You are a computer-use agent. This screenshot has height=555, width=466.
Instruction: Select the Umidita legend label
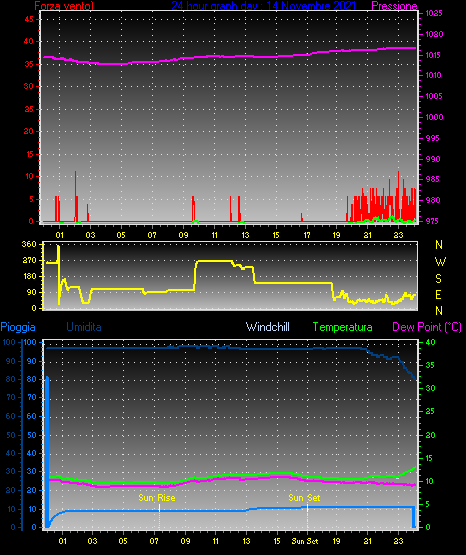[x=84, y=327]
